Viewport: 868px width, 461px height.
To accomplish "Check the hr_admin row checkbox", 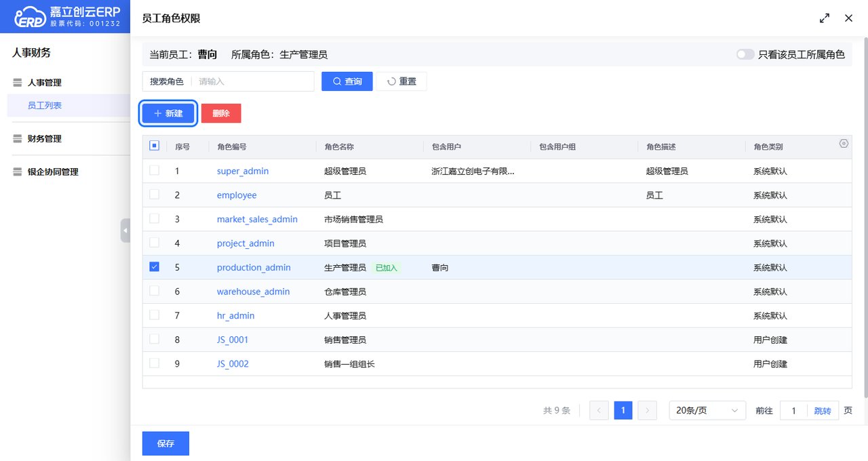I will pos(154,315).
